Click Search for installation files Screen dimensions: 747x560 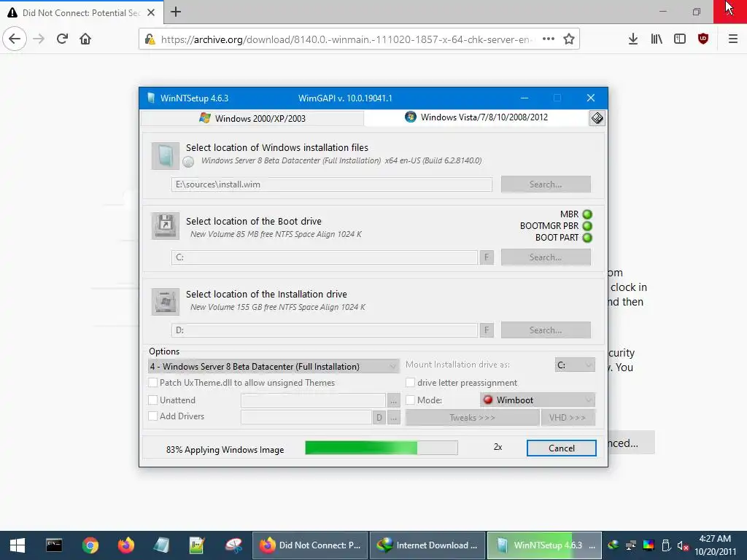(x=546, y=184)
